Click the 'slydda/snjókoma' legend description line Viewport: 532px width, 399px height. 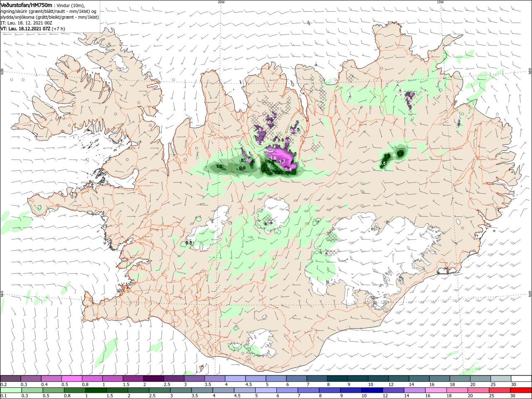(49, 17)
